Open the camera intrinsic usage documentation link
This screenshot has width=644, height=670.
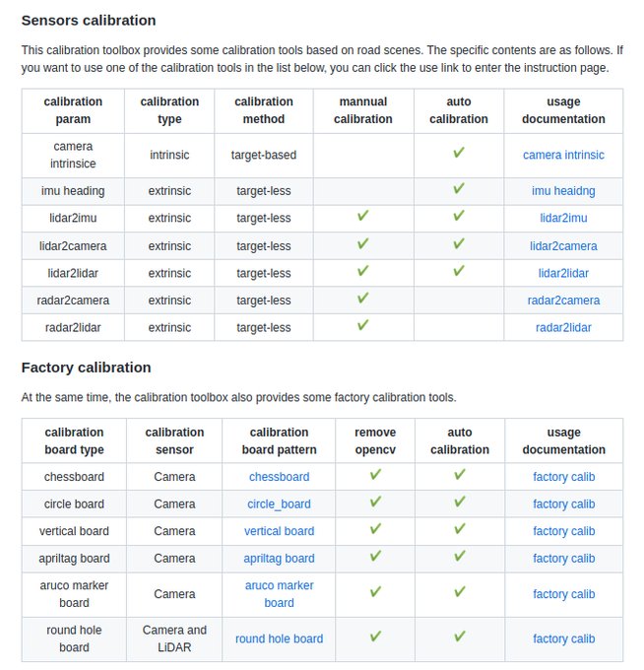coord(563,155)
